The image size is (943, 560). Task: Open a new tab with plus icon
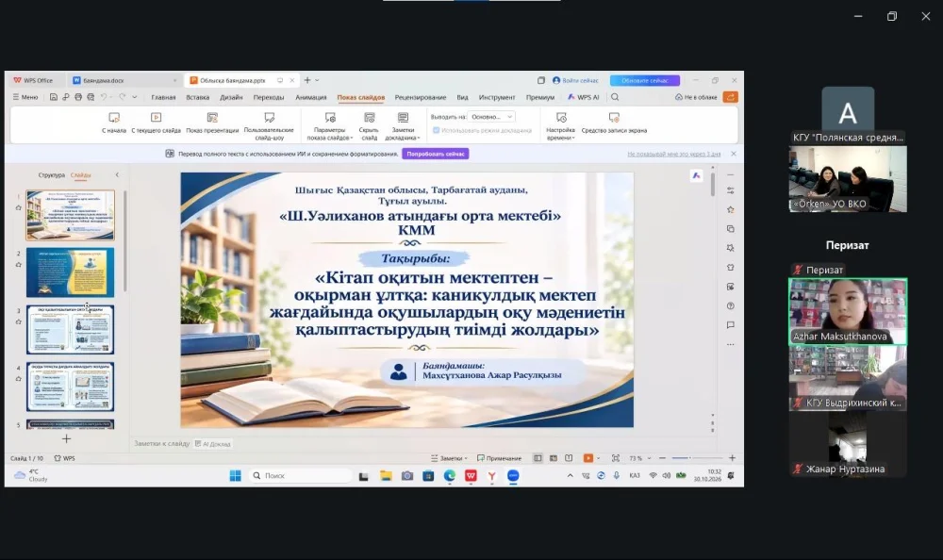(x=307, y=80)
